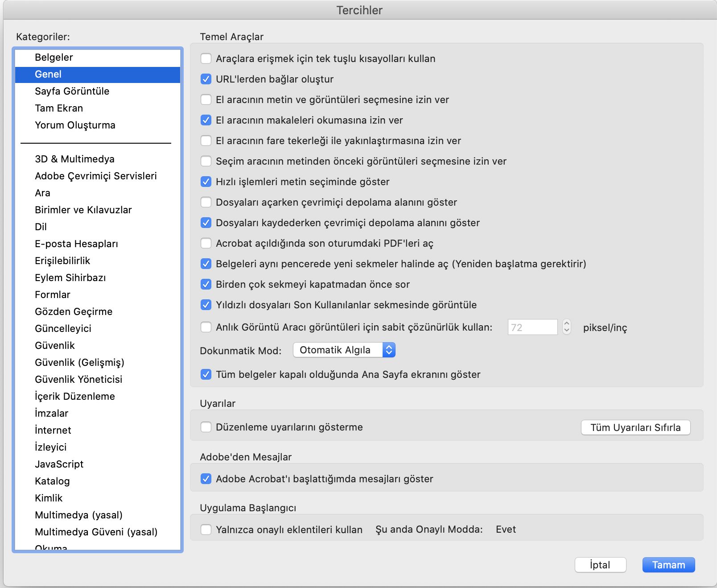Click the Tüm Uyarıları Sıfırla button

click(x=635, y=427)
